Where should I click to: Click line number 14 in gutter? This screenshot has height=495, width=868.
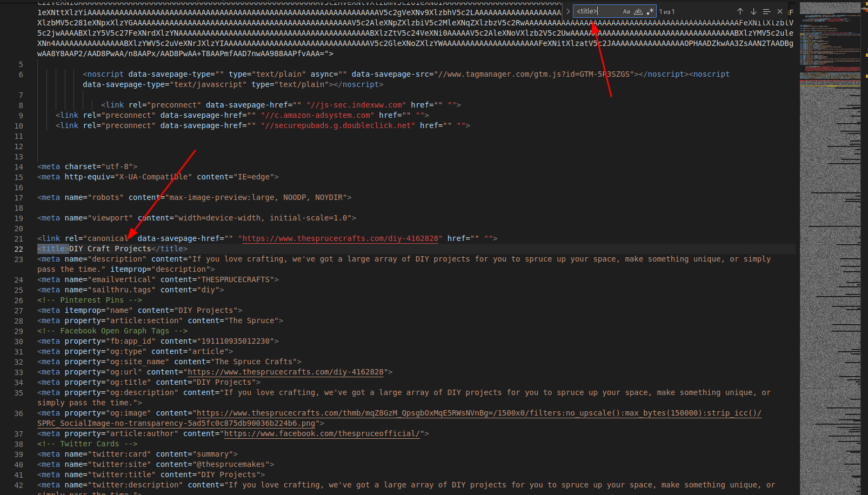(x=19, y=167)
